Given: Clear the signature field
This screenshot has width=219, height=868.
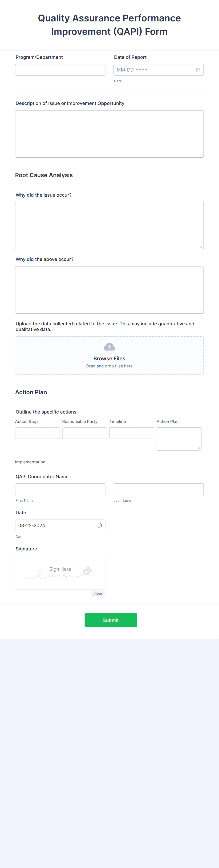Looking at the screenshot, I should point(98,594).
